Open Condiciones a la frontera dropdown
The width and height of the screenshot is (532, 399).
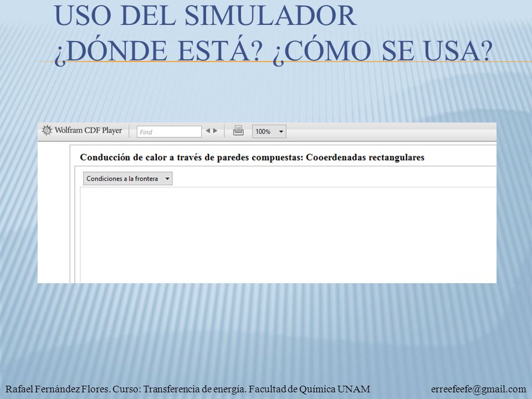(128, 178)
